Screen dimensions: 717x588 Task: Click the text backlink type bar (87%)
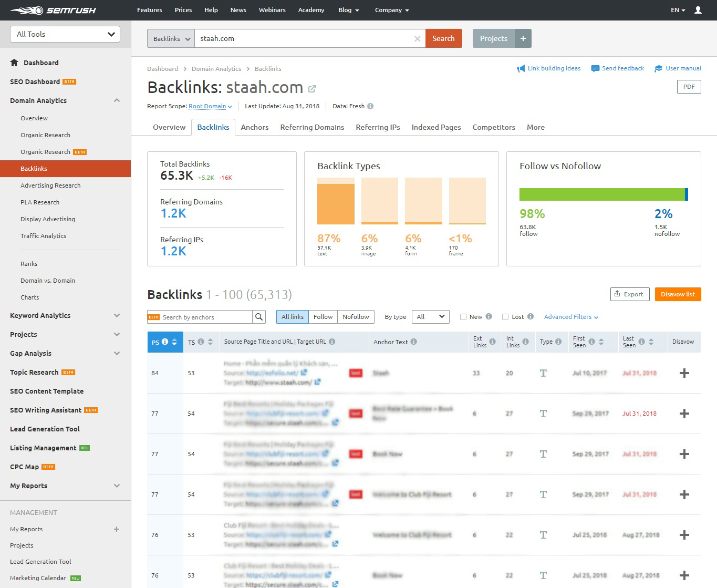click(x=336, y=201)
